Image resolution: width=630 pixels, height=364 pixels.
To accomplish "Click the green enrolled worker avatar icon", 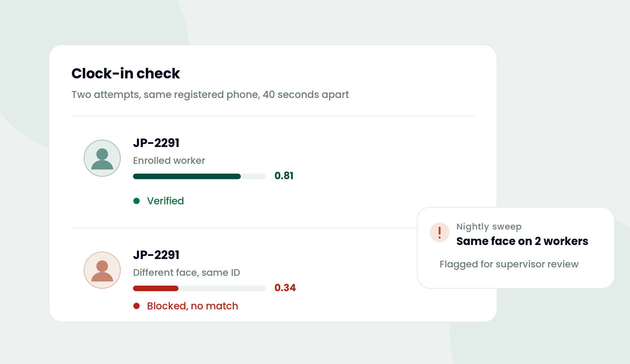I will point(102,158).
